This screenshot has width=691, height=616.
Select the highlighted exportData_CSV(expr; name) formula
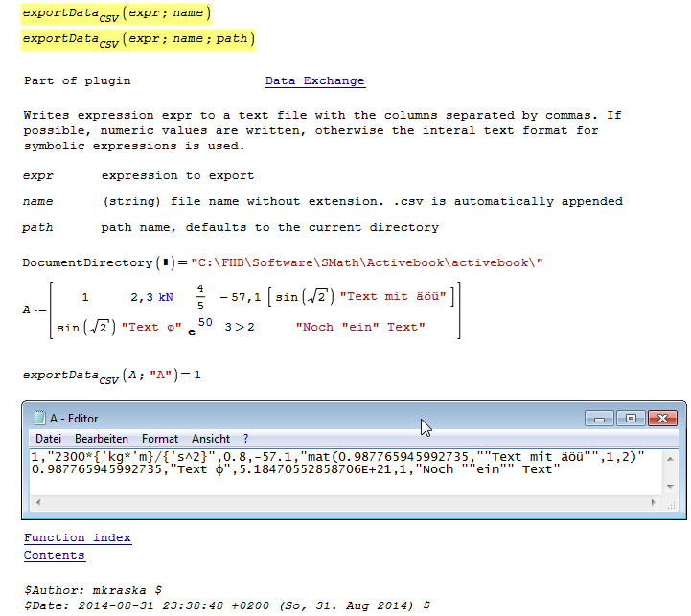[115, 13]
